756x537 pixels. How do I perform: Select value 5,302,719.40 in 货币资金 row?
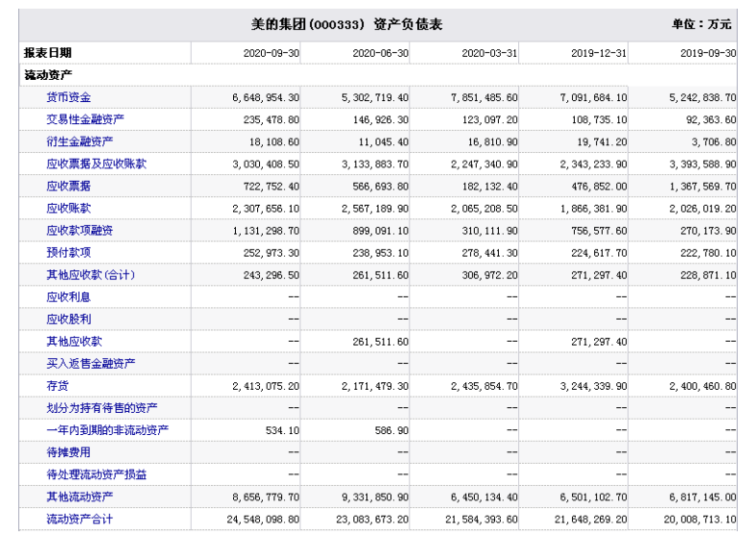point(375,98)
